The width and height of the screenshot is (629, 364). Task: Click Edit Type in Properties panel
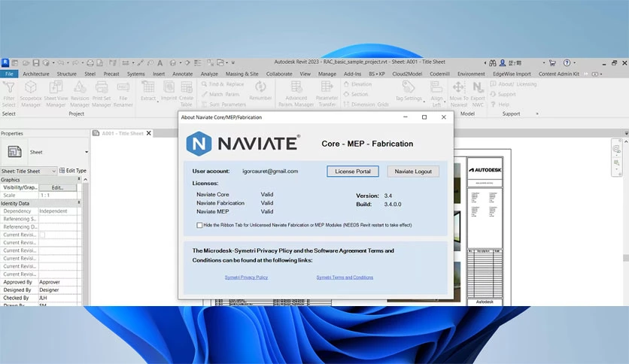73,171
